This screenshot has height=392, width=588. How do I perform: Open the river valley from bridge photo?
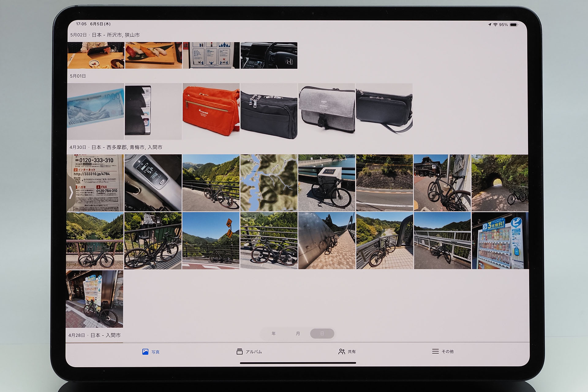point(385,241)
